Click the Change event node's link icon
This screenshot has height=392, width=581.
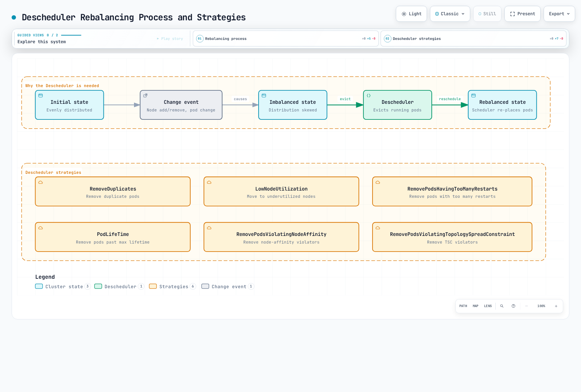pyautogui.click(x=145, y=96)
